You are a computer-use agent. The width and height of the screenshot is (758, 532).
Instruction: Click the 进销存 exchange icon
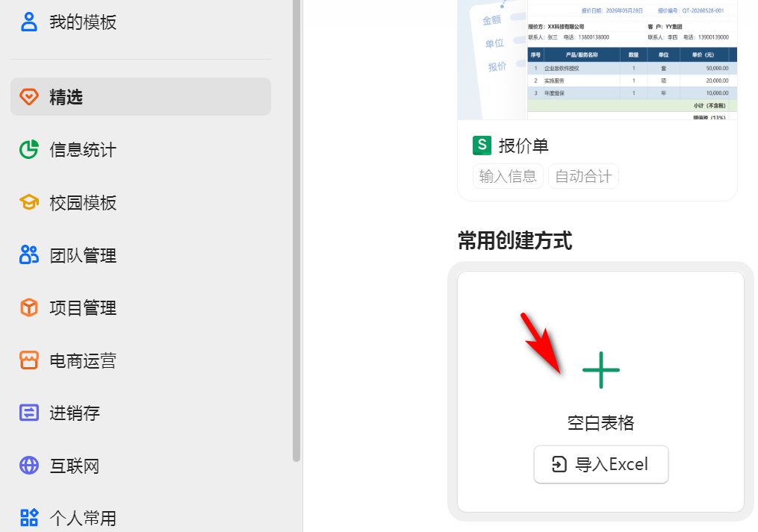[29, 413]
